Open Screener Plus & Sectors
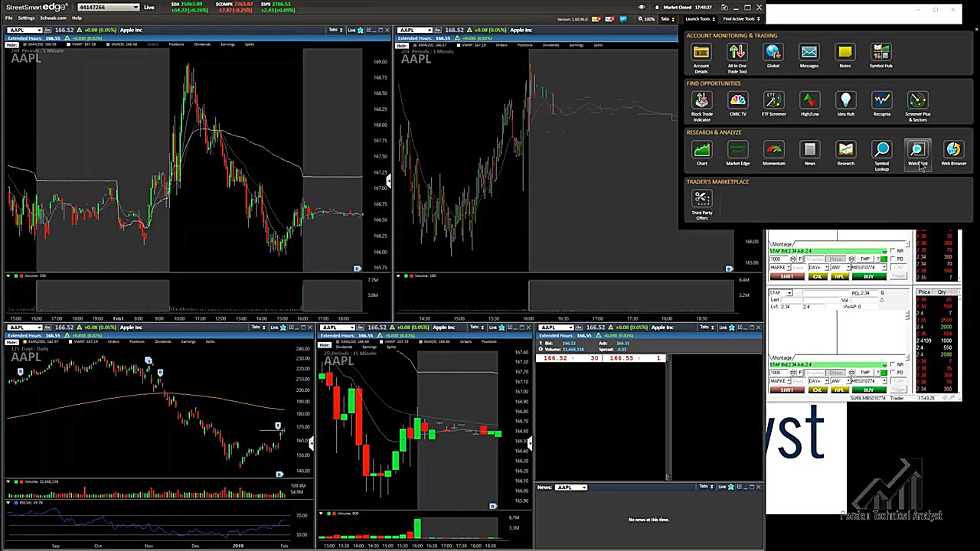 pos(917,106)
